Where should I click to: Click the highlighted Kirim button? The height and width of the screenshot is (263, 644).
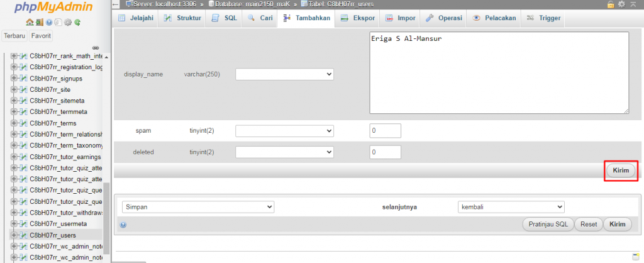(621, 171)
